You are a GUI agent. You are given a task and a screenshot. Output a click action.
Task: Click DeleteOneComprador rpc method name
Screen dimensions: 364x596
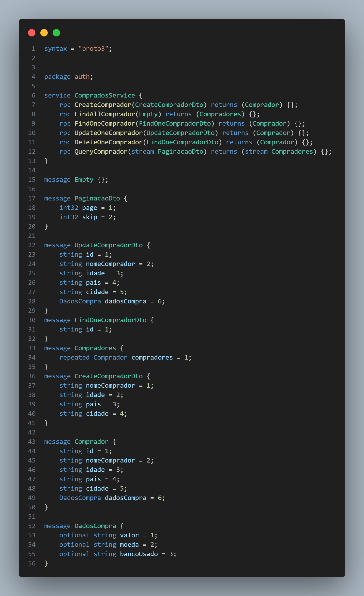pyautogui.click(x=108, y=142)
